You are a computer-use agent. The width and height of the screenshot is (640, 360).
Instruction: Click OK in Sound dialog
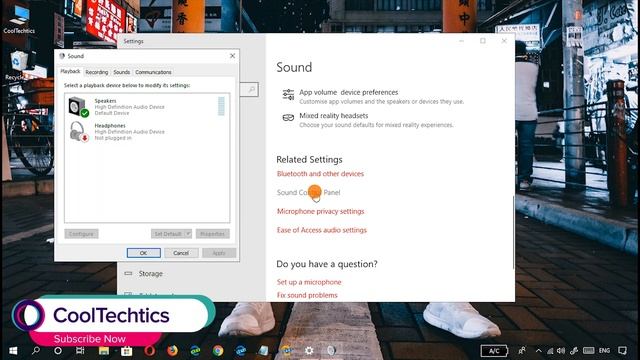tap(144, 253)
